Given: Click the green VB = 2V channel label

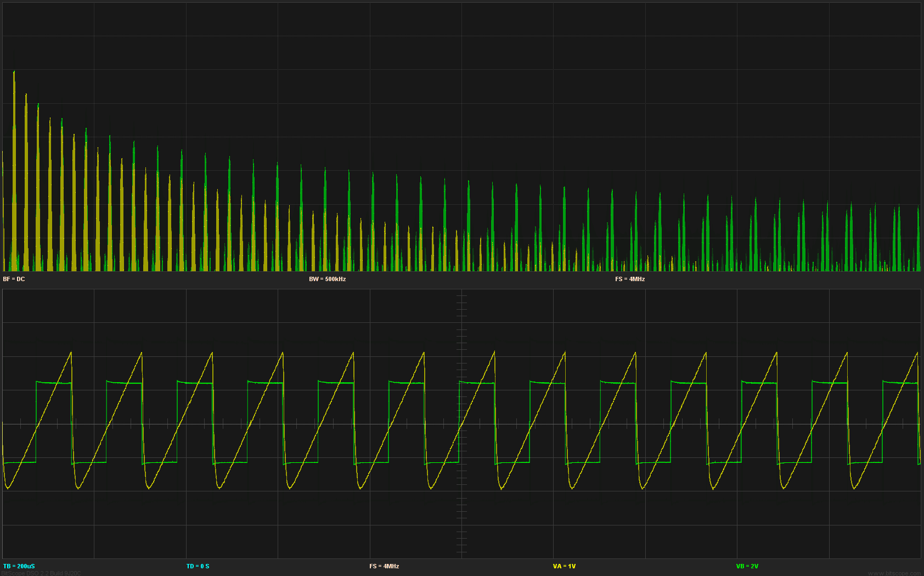Looking at the screenshot, I should tap(747, 566).
